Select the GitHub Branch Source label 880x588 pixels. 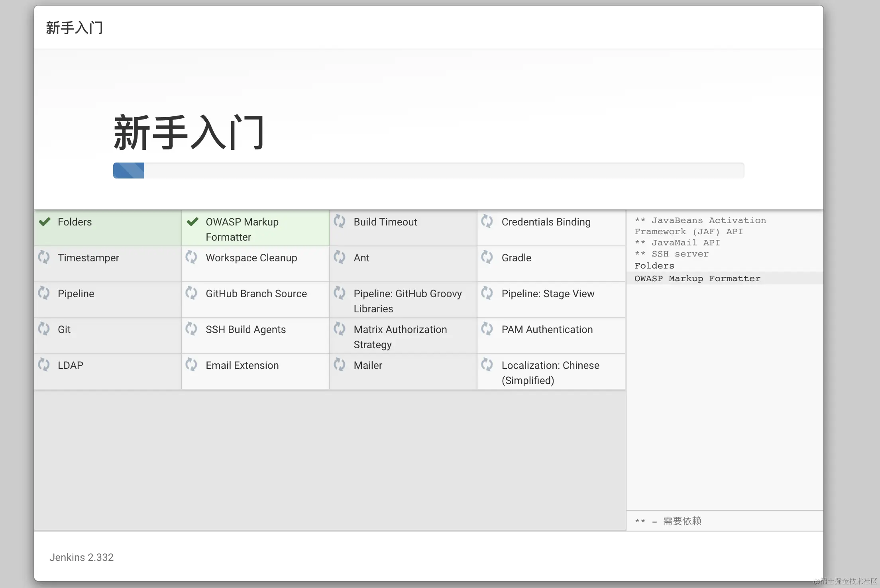[x=256, y=294]
